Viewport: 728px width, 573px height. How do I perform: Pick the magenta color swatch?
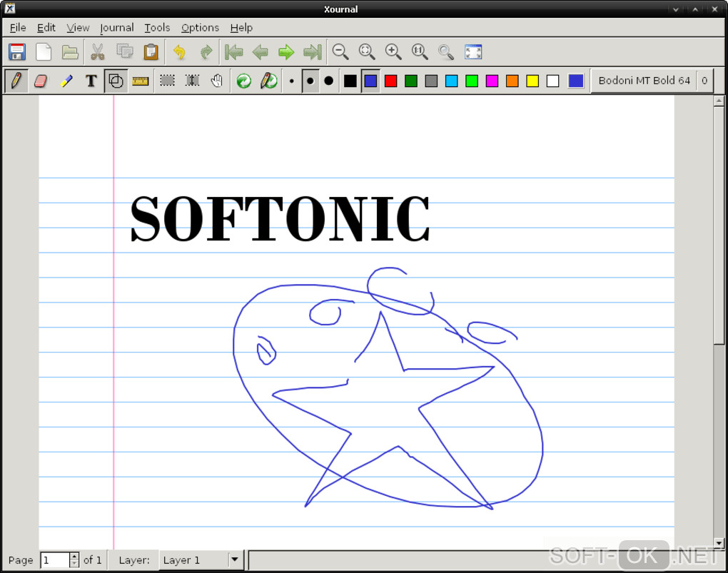pyautogui.click(x=492, y=81)
